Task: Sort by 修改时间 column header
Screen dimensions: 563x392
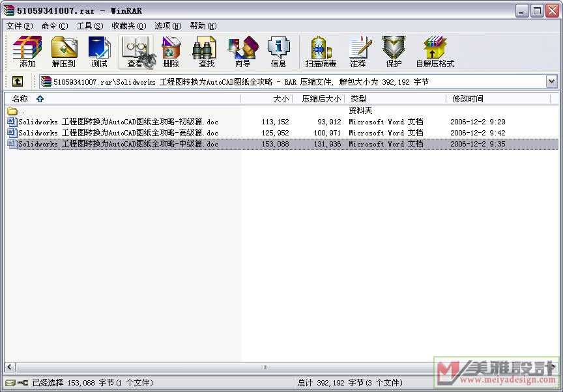Action: [498, 98]
